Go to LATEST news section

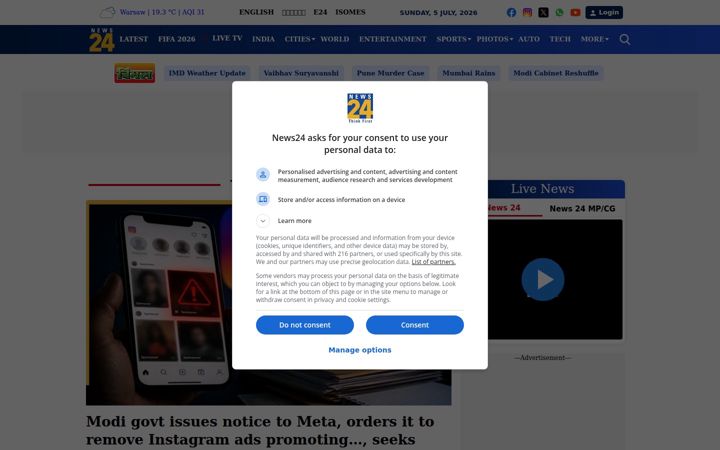(134, 39)
